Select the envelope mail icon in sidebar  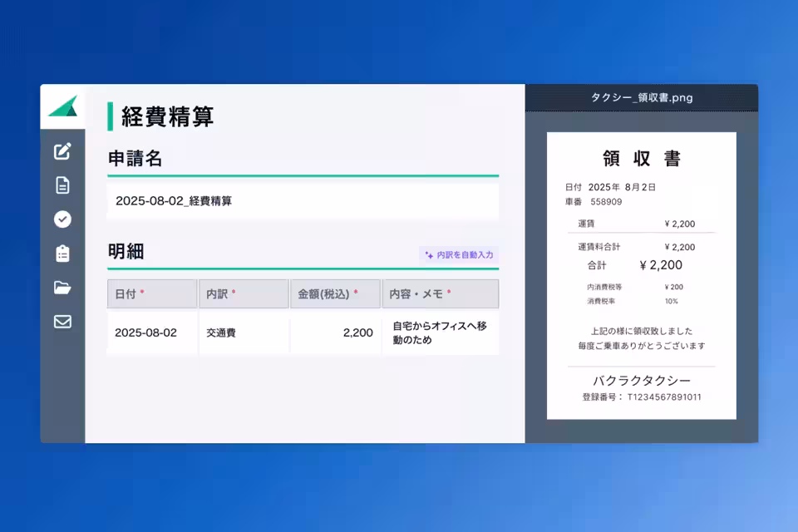coord(62,322)
